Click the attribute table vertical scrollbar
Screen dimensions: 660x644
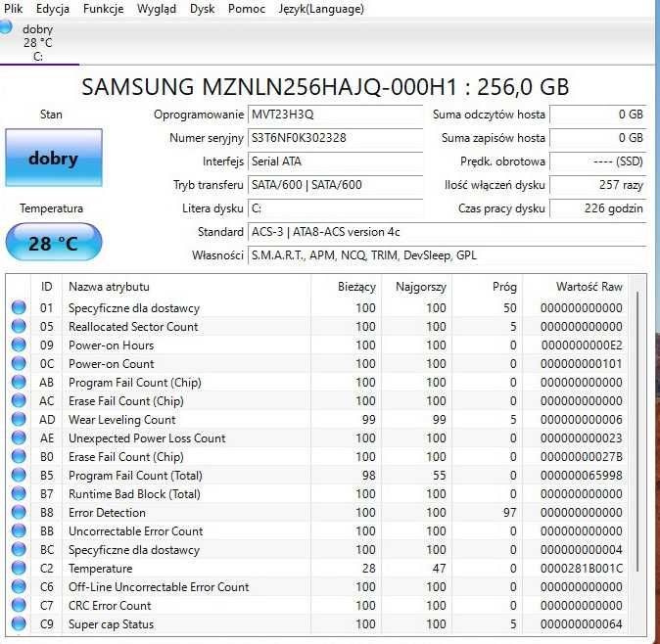pos(638,432)
